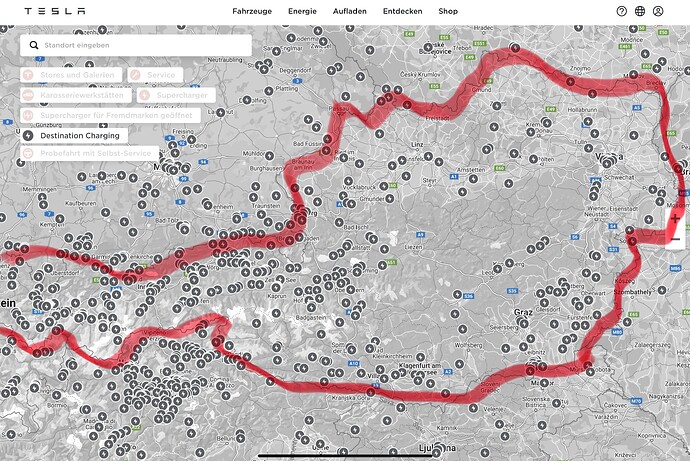The image size is (690, 461).
Task: Select the charger pin left of St. Pölten
Action: (x=533, y=159)
